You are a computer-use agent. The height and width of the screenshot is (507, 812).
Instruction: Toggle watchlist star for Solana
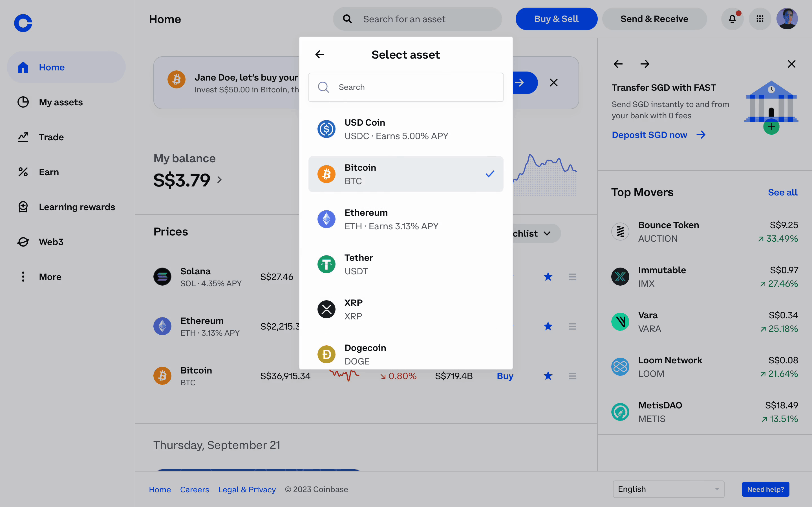(548, 277)
